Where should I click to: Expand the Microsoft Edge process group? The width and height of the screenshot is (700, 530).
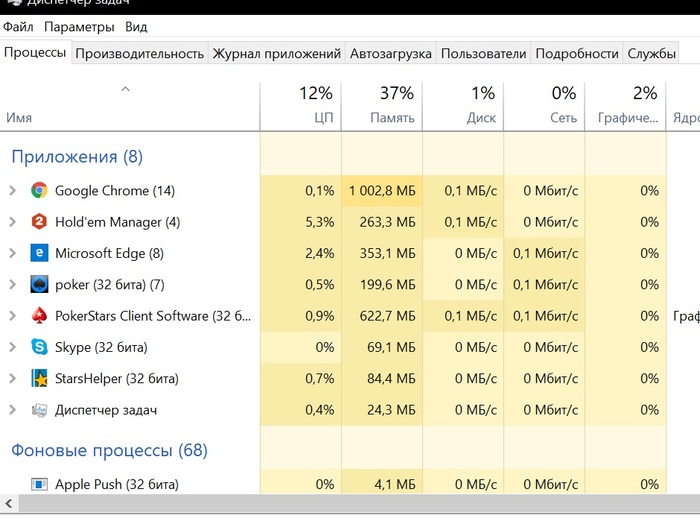12,253
